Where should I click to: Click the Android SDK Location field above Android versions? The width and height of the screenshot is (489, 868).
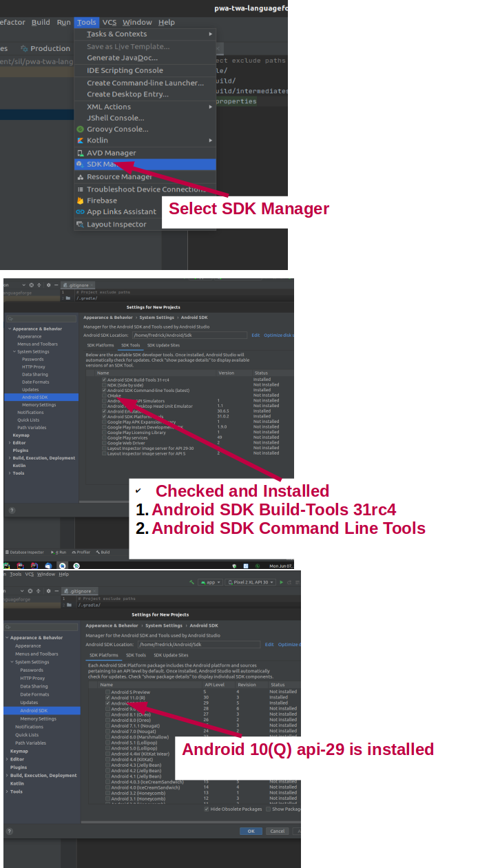click(198, 645)
